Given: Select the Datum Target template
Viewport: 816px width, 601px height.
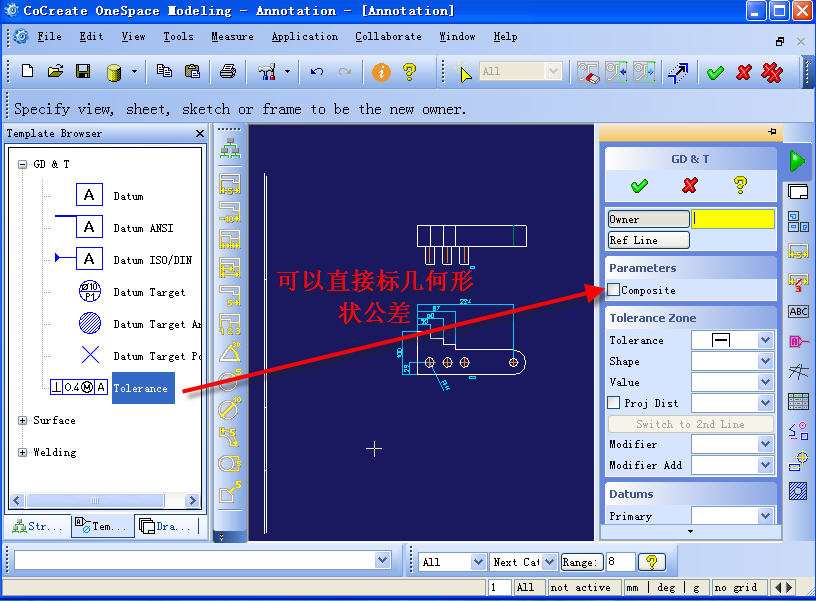Looking at the screenshot, I should click(149, 292).
